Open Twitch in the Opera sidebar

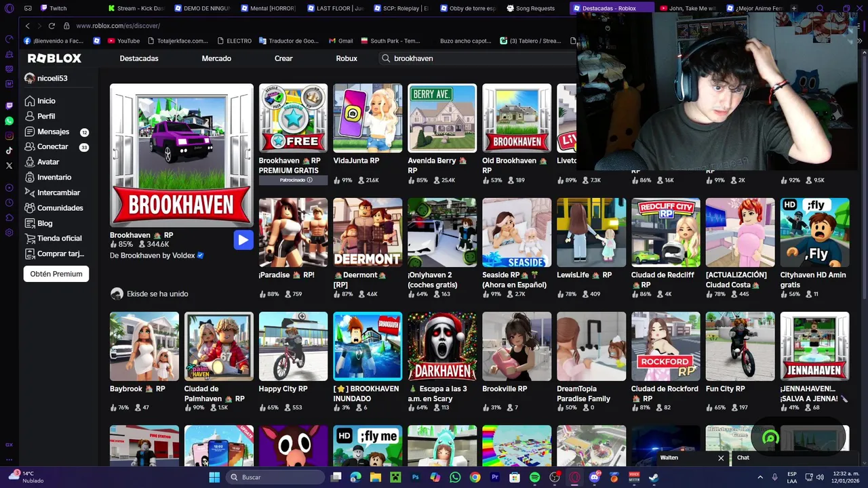coord(9,106)
